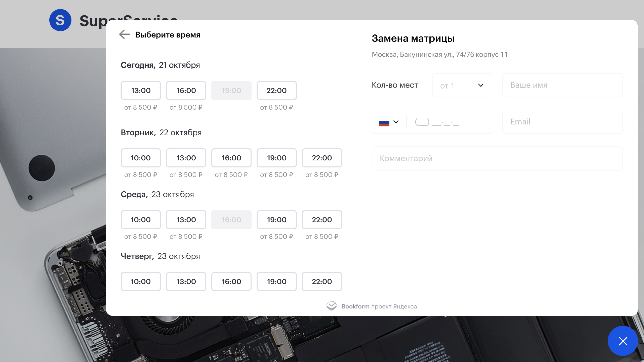Click the Выберите время title
Image resolution: width=644 pixels, height=362 pixels.
168,35
